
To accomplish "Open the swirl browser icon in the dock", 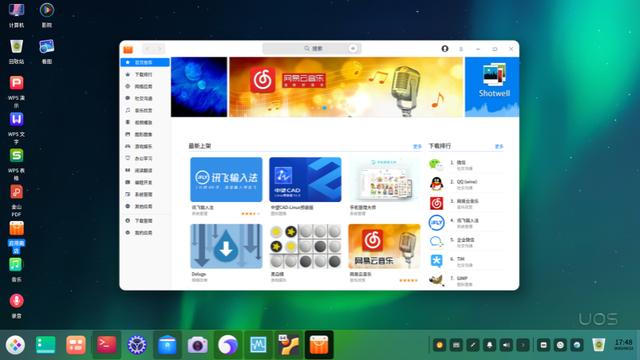I will (228, 345).
